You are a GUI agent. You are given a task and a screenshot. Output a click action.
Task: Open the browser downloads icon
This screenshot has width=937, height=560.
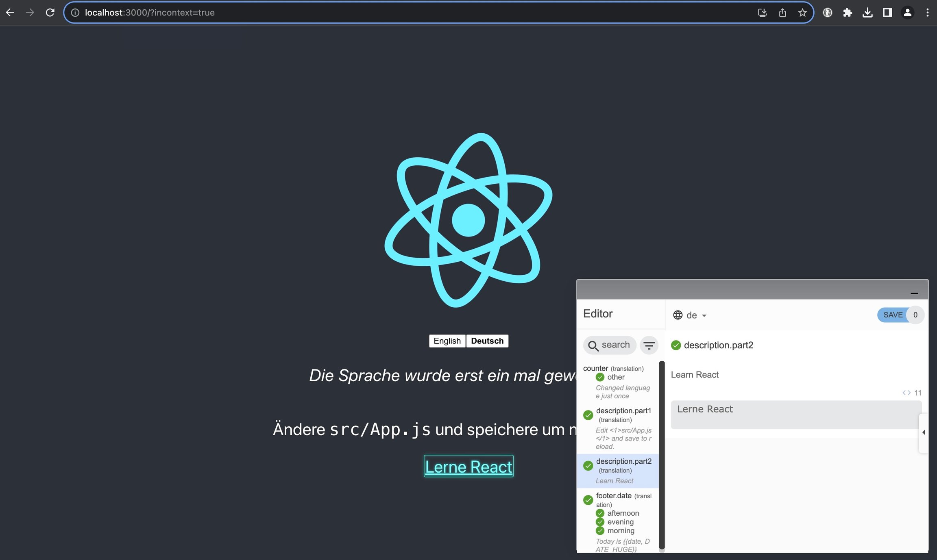pos(867,13)
